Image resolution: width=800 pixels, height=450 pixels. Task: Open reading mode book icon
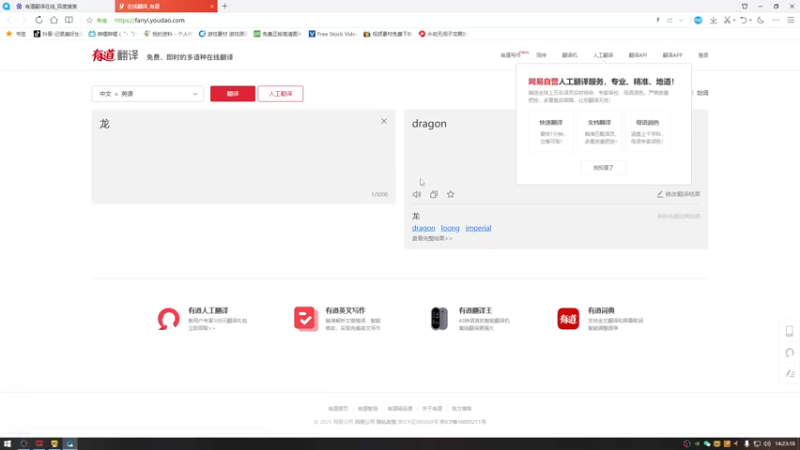[x=69, y=20]
